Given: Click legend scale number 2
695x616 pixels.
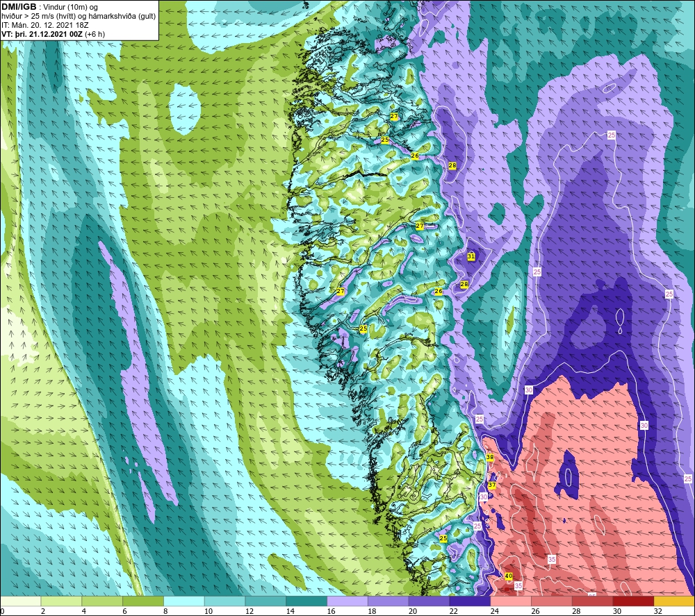Looking at the screenshot, I should coord(43,611).
